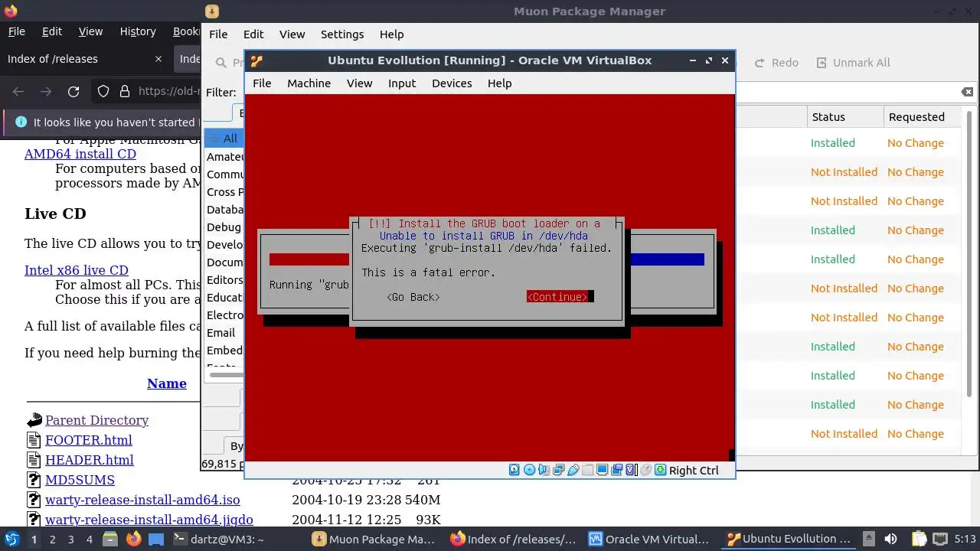
Task: Click the USB devices icon in VirtualBox status bar
Action: tap(573, 470)
